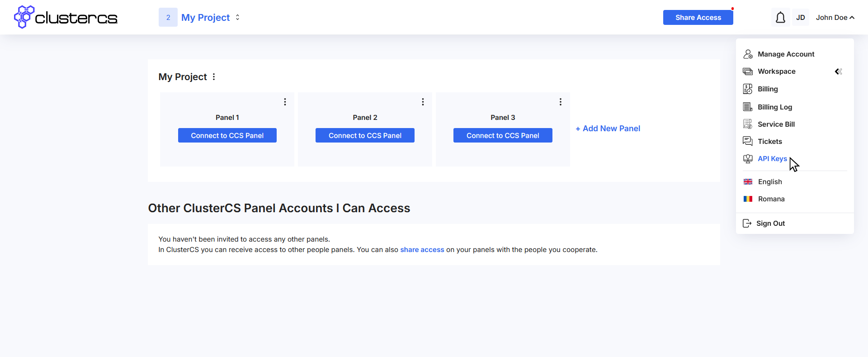Click the Billing Log icon
Viewport: 868px width, 357px height.
pos(748,107)
